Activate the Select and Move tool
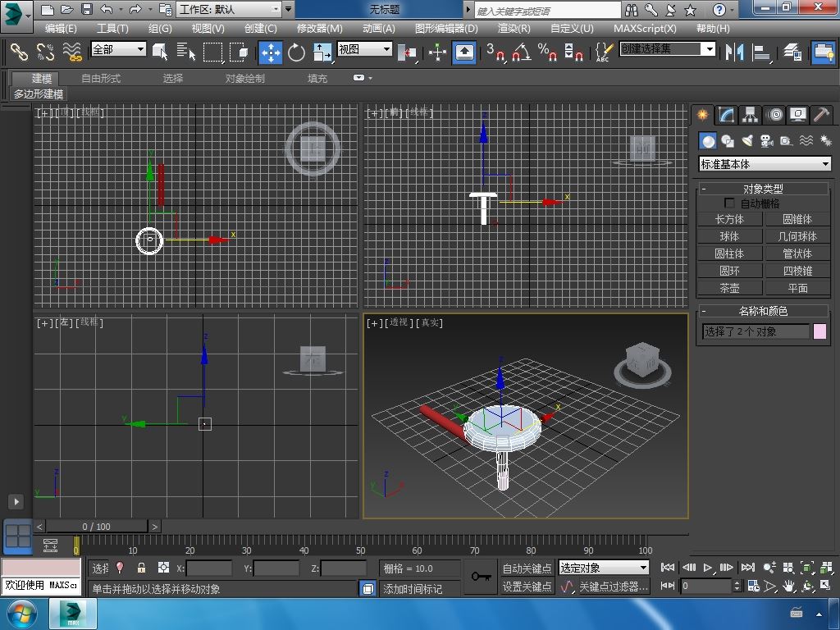This screenshot has height=630, width=840. click(x=271, y=52)
